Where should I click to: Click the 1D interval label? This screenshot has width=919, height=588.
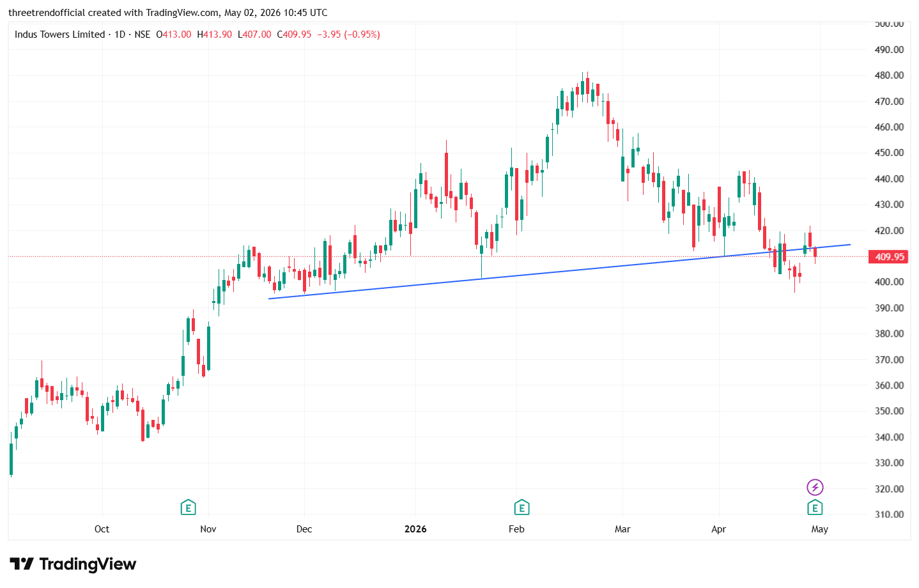tap(120, 35)
